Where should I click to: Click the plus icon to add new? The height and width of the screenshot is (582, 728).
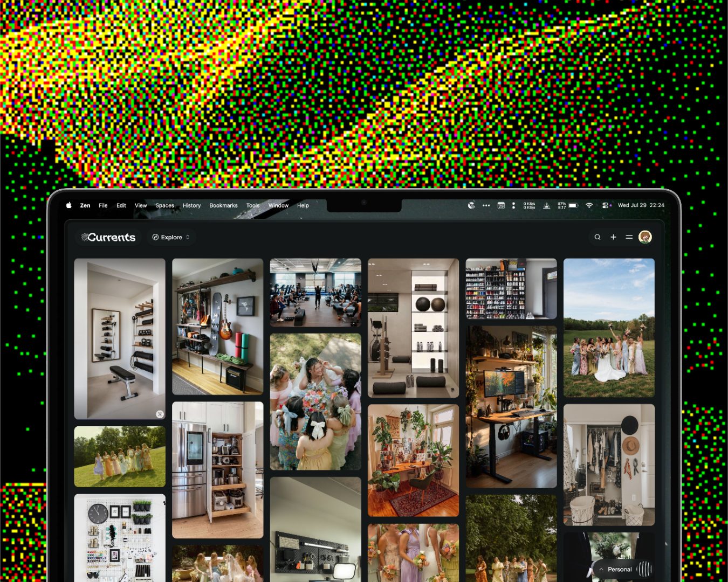(613, 237)
